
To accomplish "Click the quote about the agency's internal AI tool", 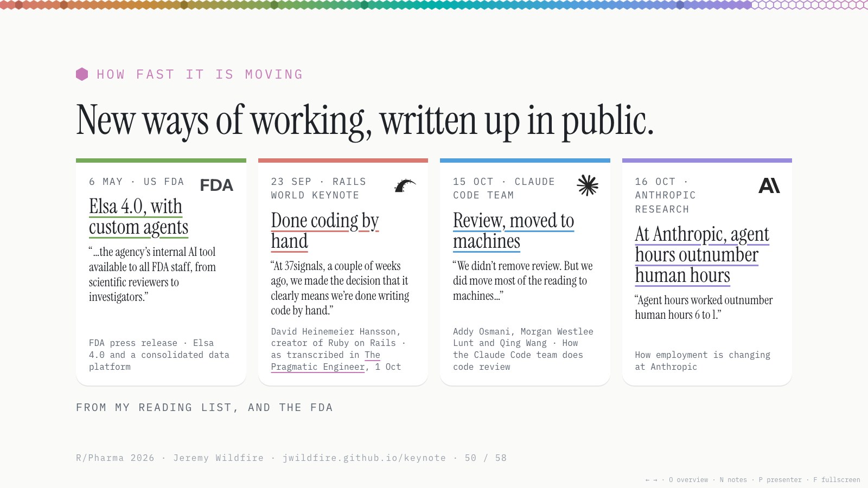I will (x=152, y=274).
